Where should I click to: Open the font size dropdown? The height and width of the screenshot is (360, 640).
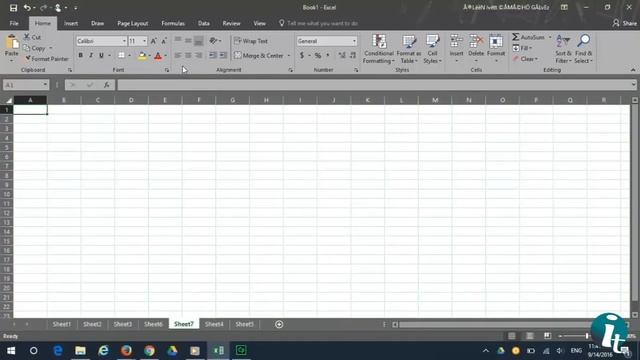(x=144, y=41)
